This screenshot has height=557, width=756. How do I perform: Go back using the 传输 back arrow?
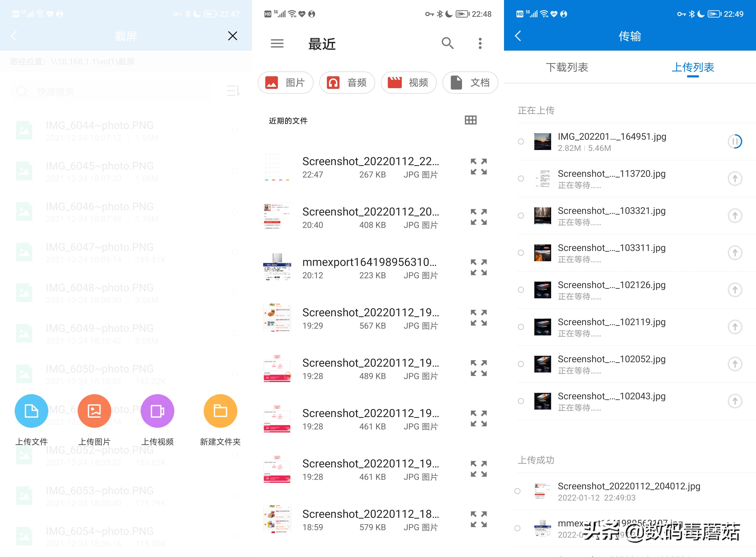click(x=518, y=36)
